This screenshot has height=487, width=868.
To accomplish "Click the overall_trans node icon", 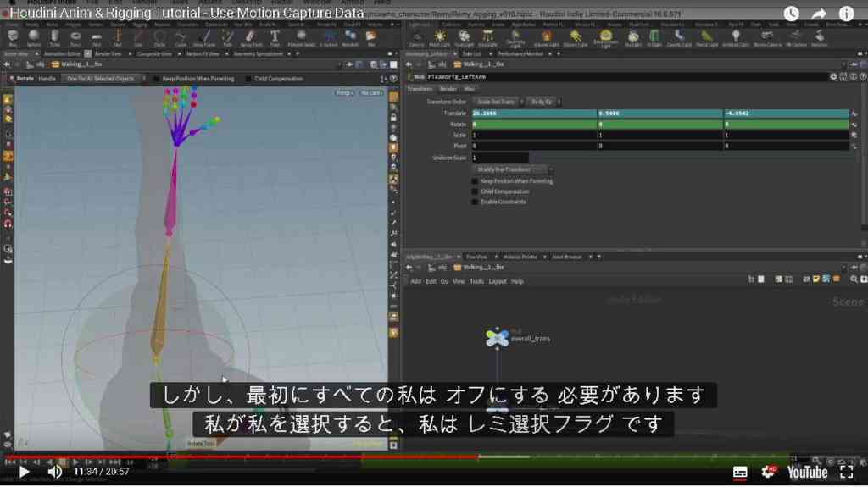I will [497, 337].
